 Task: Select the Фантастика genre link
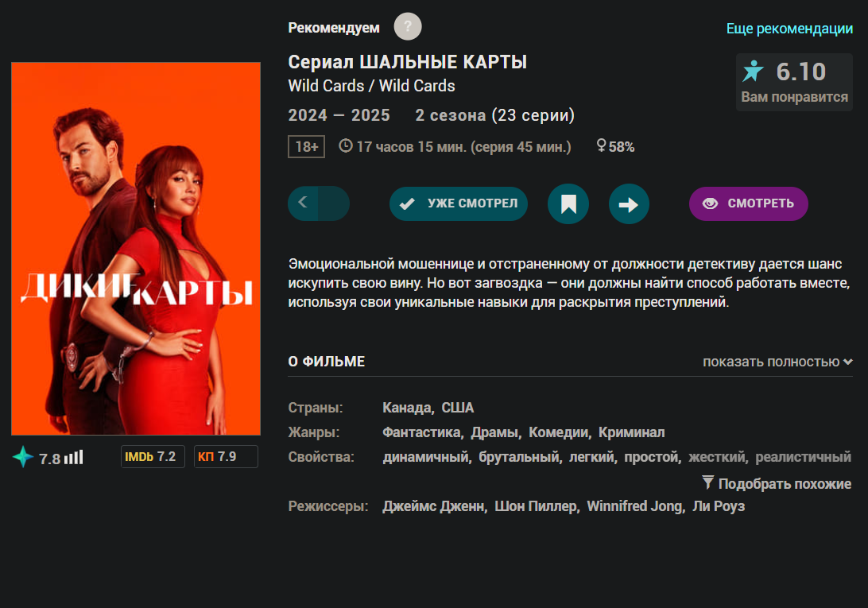click(423, 432)
